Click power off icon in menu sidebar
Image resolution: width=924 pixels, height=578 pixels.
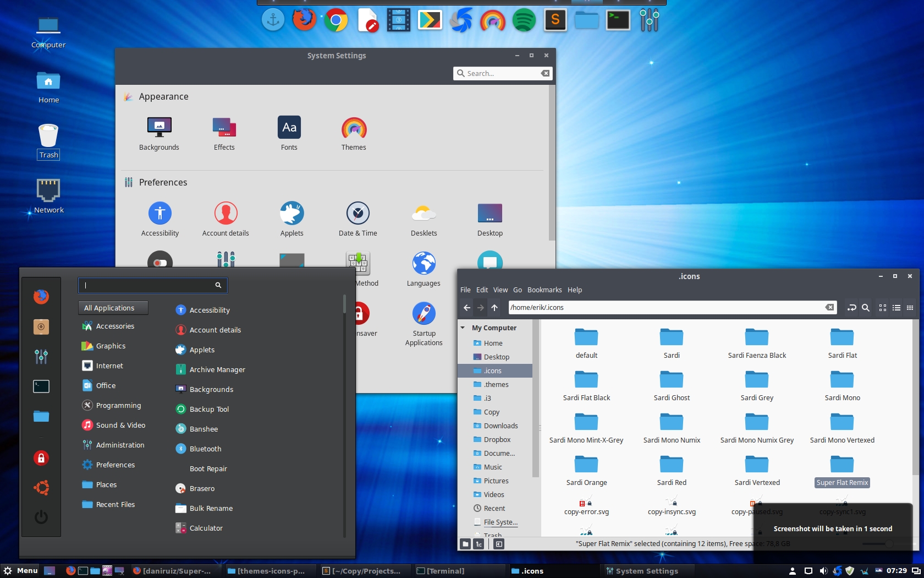coord(41,517)
